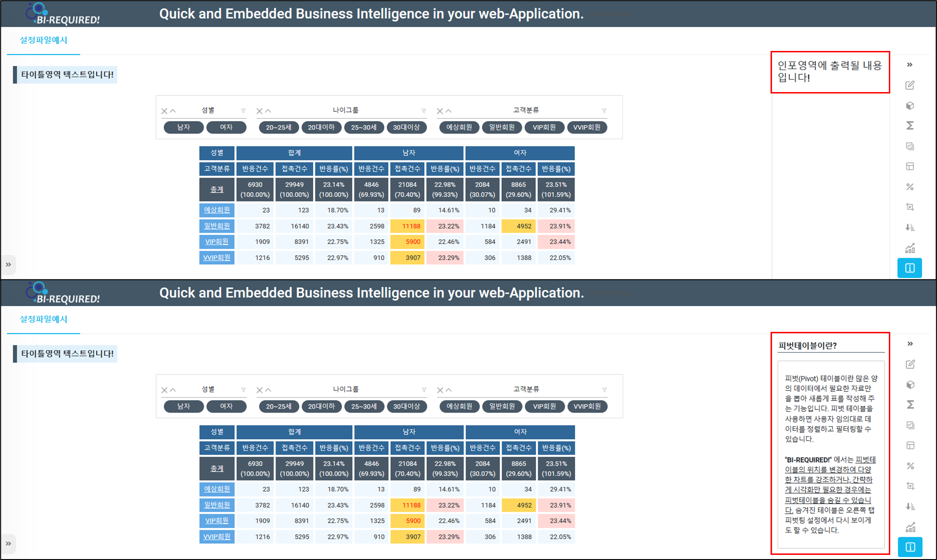Open the VIP회원 row link in lower screen table
The image size is (937, 560).
point(216,520)
